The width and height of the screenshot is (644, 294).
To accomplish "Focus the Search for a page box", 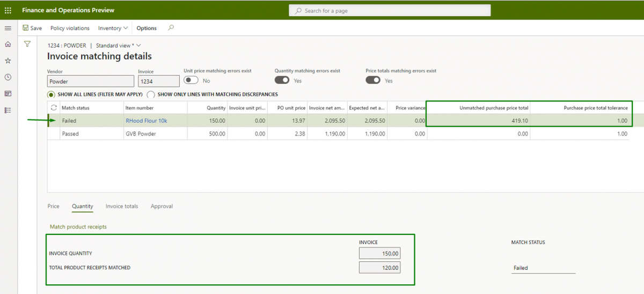I will click(x=390, y=10).
